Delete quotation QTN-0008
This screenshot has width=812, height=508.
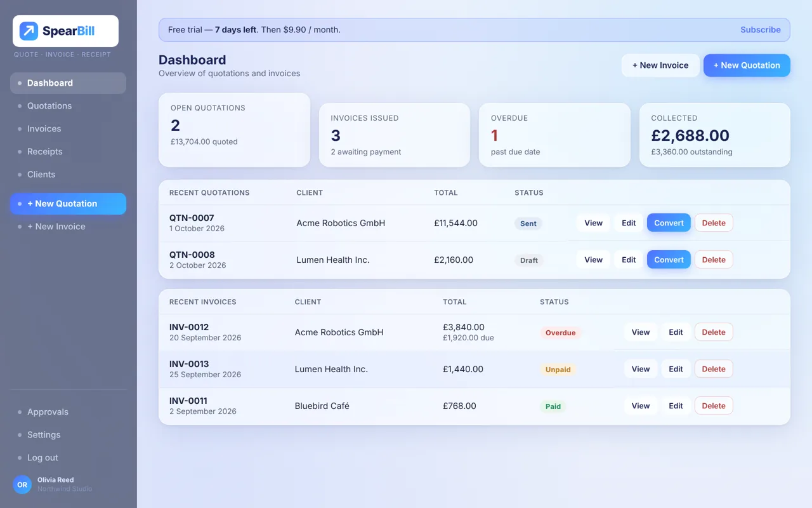pyautogui.click(x=714, y=260)
